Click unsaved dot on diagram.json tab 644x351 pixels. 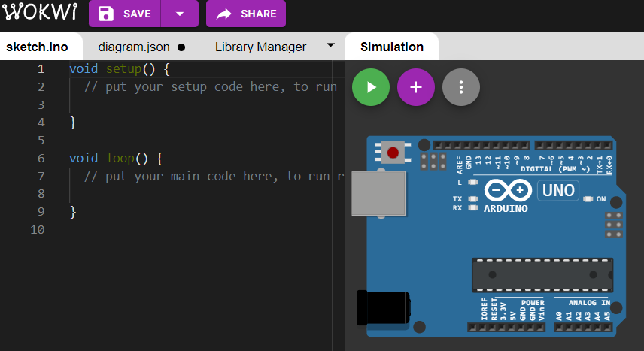click(181, 47)
